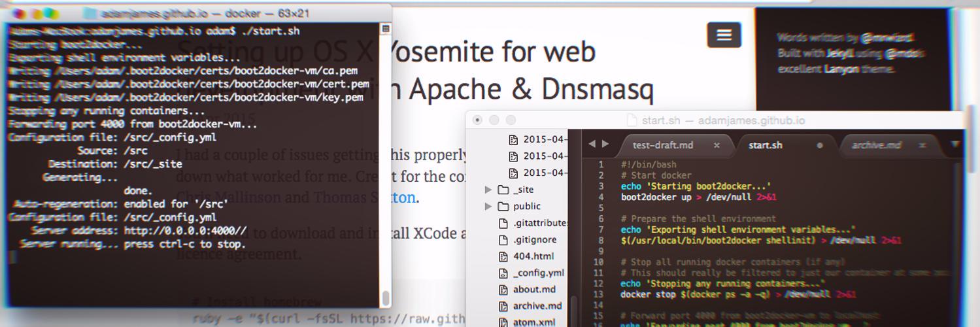Close the archive.md editor tab

(922, 145)
